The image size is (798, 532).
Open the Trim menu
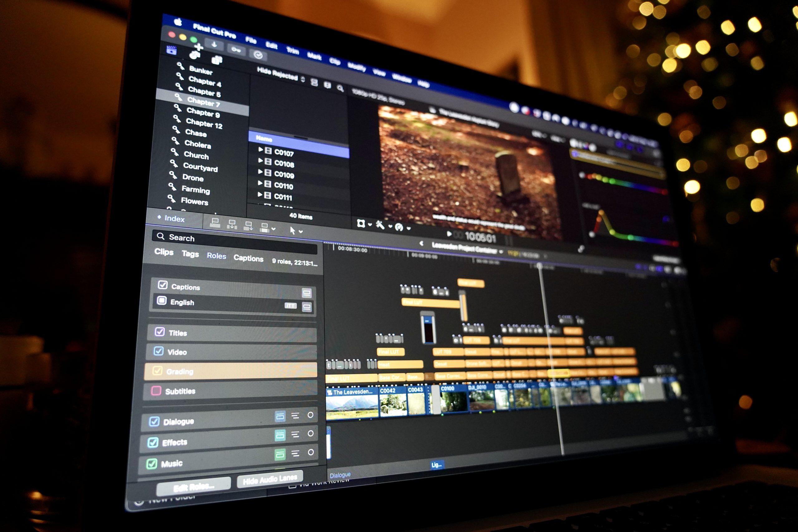[x=292, y=51]
